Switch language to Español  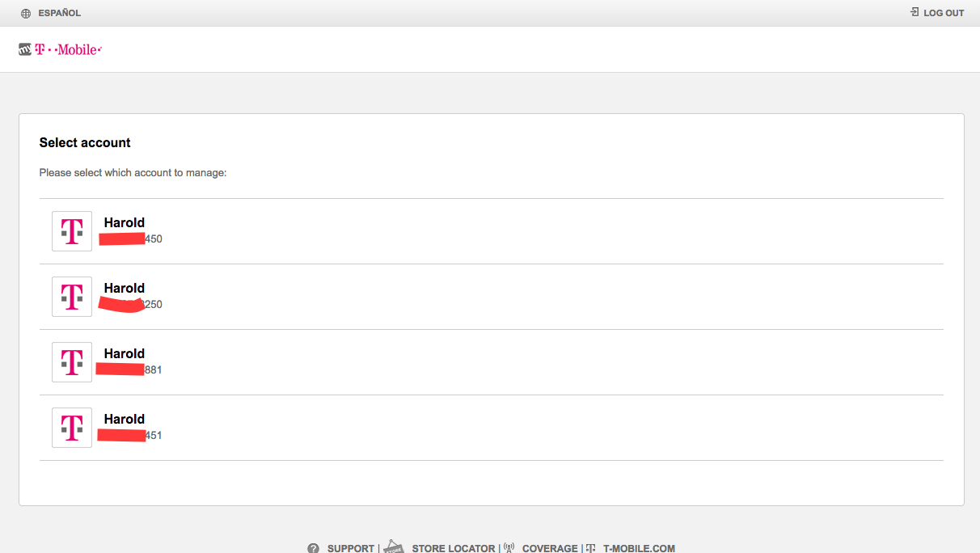(x=59, y=13)
